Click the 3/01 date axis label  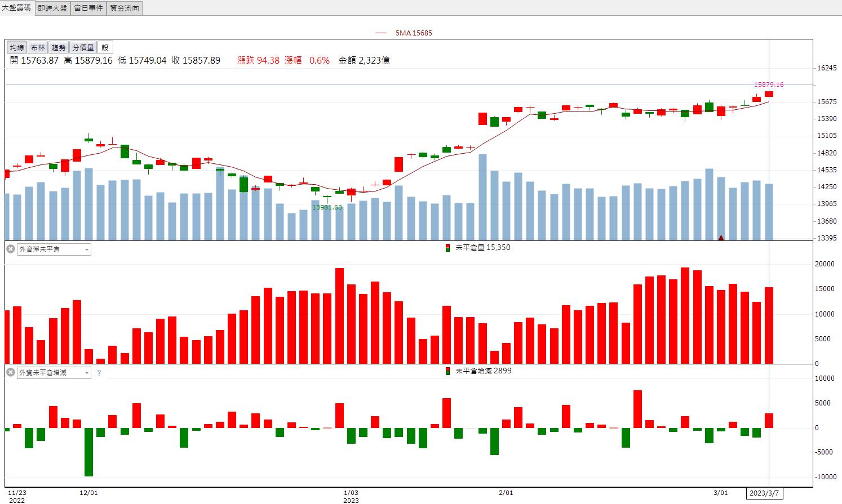(x=721, y=493)
